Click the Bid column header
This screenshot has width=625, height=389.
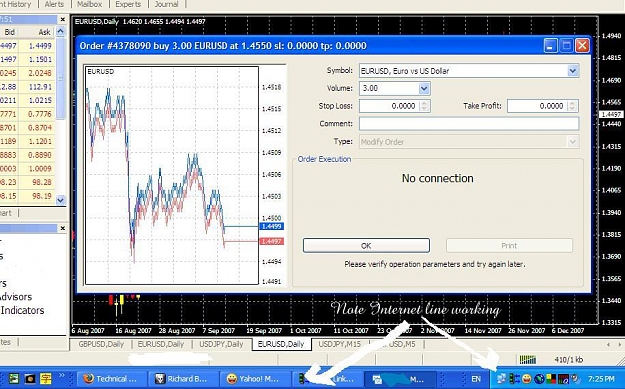9,32
